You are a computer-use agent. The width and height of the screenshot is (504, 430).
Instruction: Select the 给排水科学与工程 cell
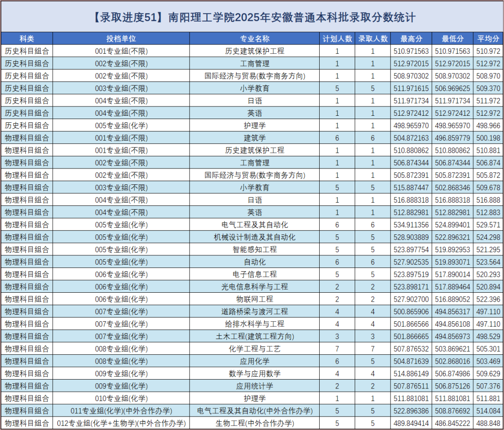pos(255,324)
